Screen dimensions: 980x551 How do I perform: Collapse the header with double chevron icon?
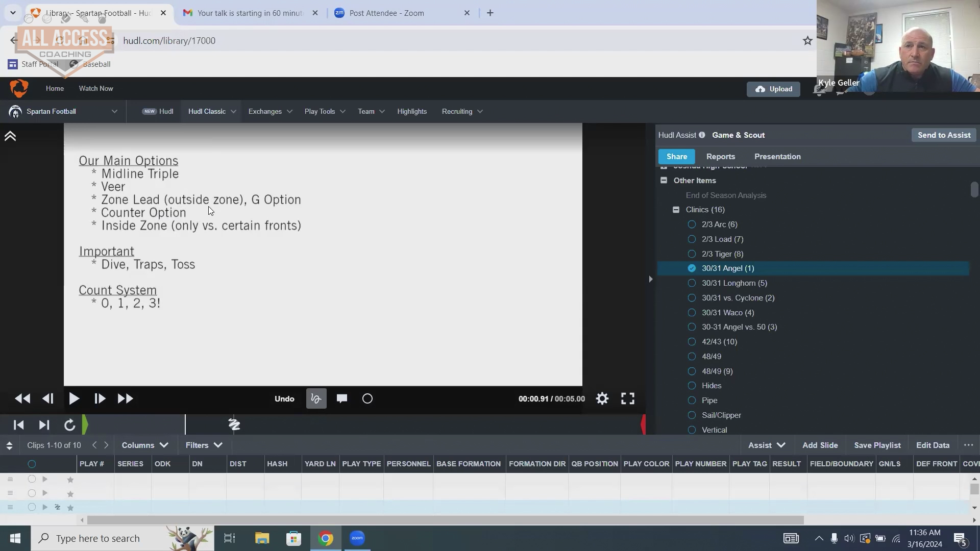[x=10, y=136]
